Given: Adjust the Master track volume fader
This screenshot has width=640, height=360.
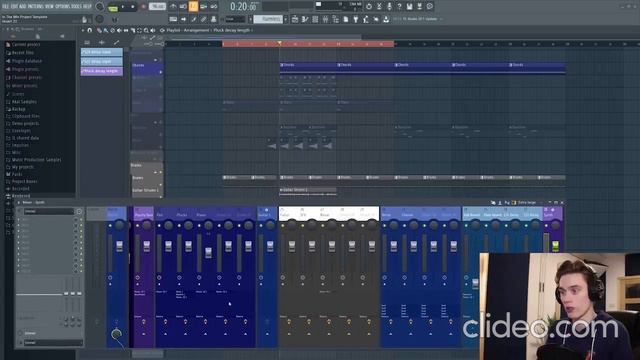Looking at the screenshot, I should pos(120,246).
